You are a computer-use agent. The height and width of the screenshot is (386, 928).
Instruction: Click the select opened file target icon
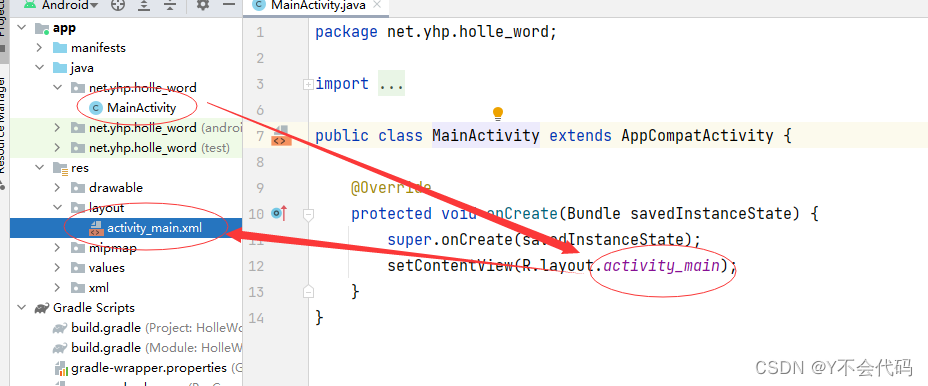(x=118, y=5)
